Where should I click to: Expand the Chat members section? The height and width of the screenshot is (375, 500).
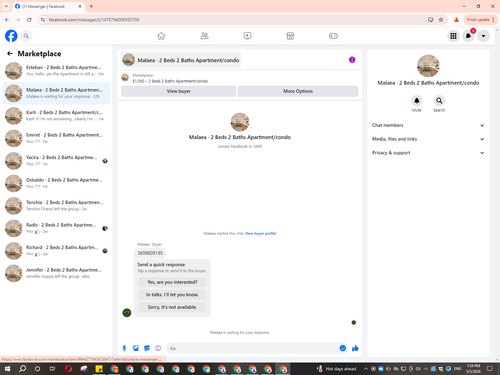pyautogui.click(x=428, y=125)
